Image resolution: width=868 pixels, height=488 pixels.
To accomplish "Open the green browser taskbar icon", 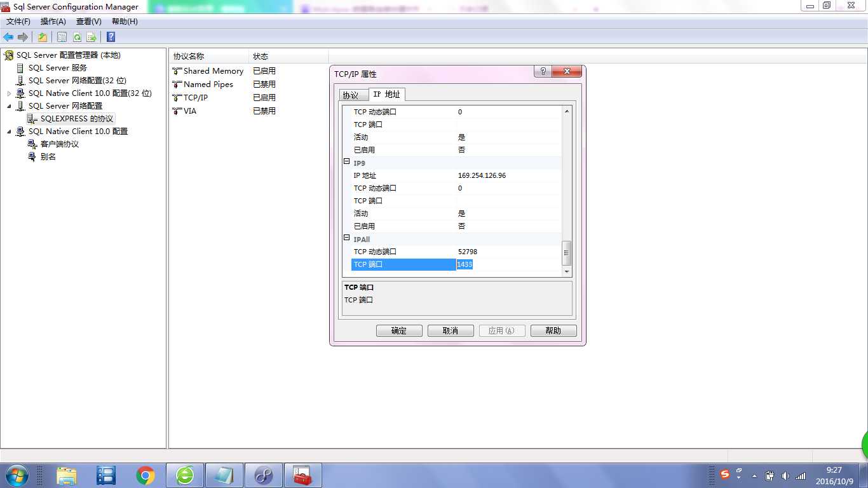I will pos(185,475).
